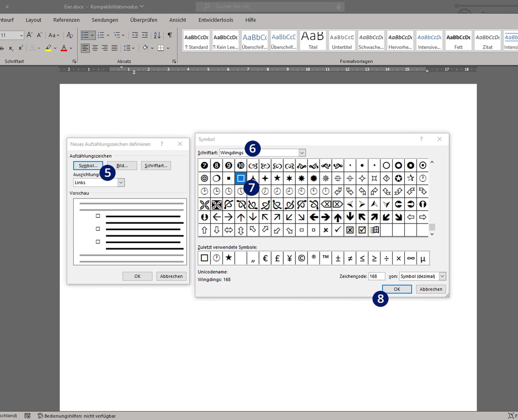Insert the trademark TM symbol
This screenshot has height=420, width=518.
point(326,258)
